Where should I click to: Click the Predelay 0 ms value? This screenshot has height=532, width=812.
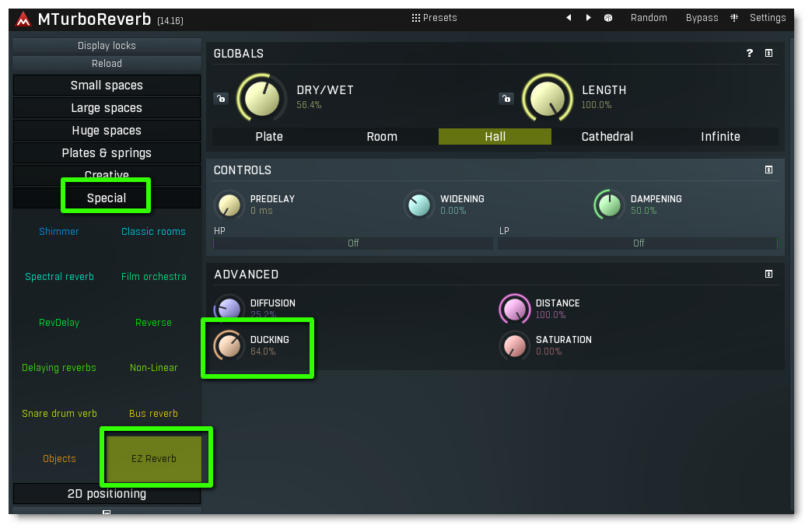(x=261, y=211)
